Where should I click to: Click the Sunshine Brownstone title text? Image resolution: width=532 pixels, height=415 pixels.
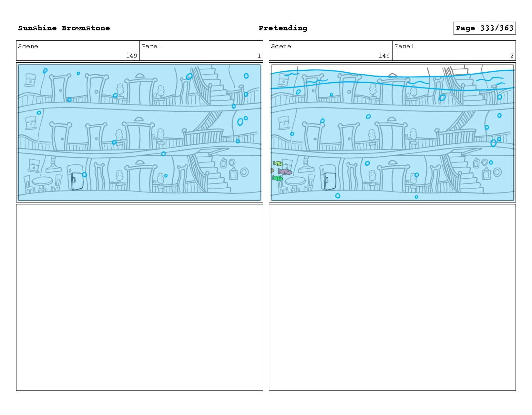click(x=64, y=28)
